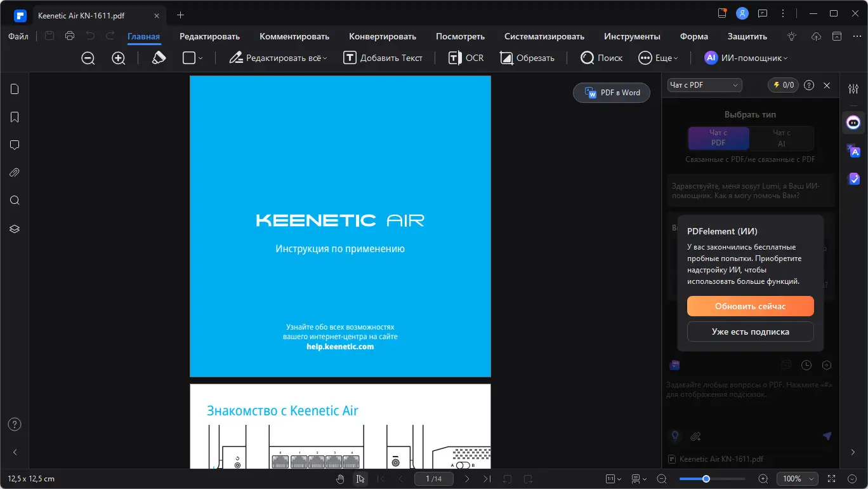Screen dimensions: 868x489
Task: Open the attachments paperclip panel in left sidebar
Action: [15, 173]
